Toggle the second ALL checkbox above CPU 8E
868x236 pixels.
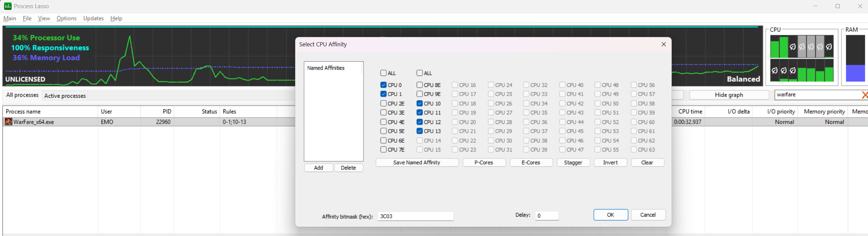point(420,73)
